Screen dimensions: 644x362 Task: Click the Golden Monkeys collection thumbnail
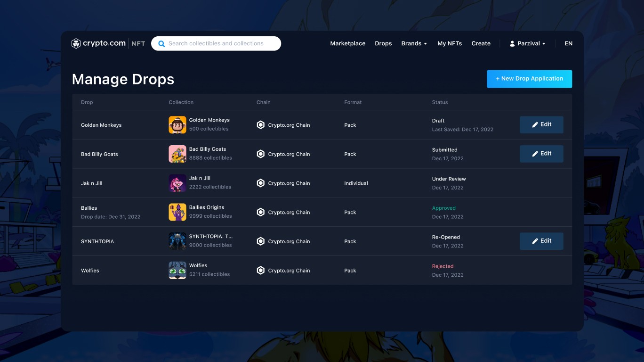point(177,125)
